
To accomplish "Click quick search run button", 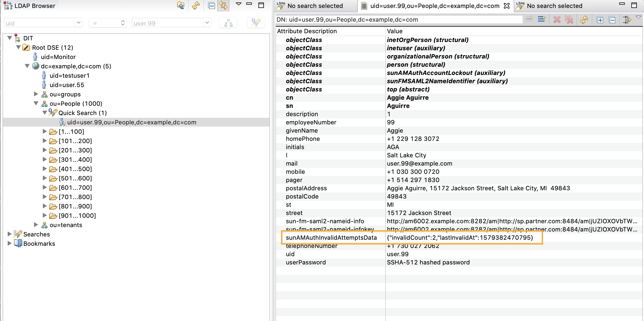I will [x=256, y=23].
